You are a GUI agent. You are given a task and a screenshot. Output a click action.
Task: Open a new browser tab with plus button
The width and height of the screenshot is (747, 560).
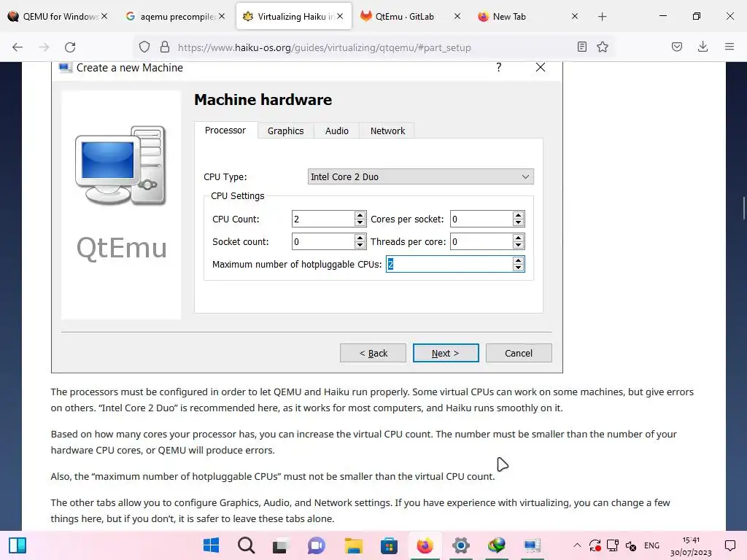click(602, 17)
